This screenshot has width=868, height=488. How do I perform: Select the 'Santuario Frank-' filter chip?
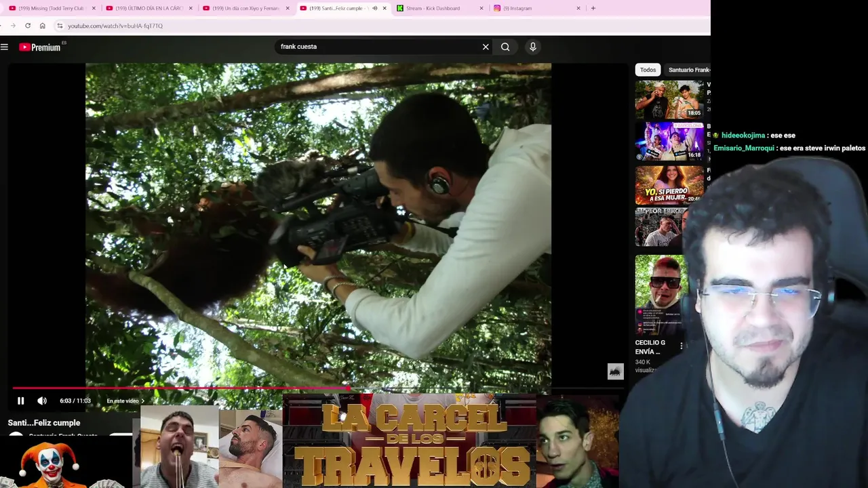click(688, 70)
